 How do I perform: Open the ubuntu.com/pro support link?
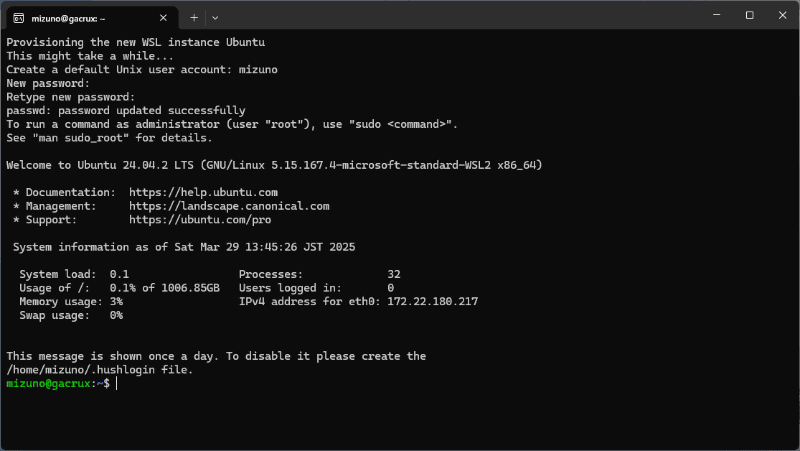point(187,219)
